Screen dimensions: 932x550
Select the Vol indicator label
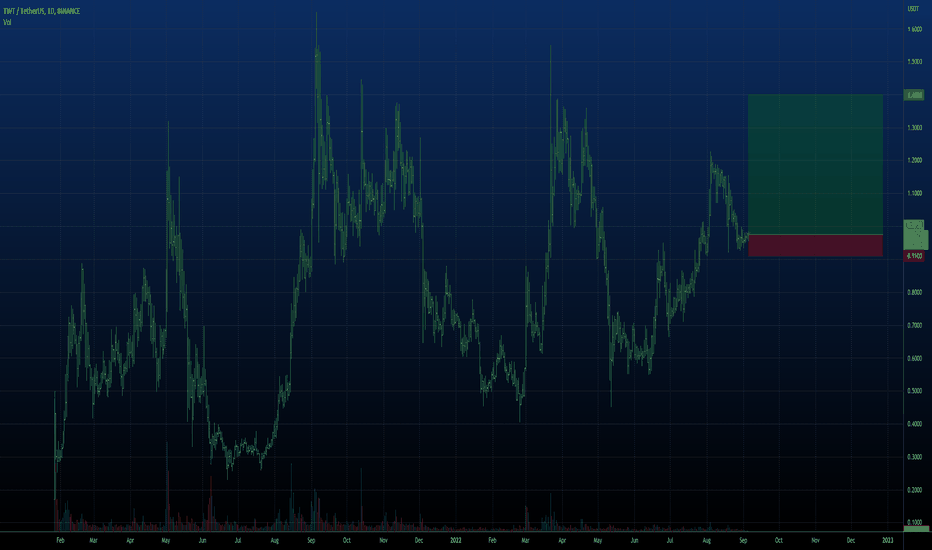pyautogui.click(x=7, y=22)
